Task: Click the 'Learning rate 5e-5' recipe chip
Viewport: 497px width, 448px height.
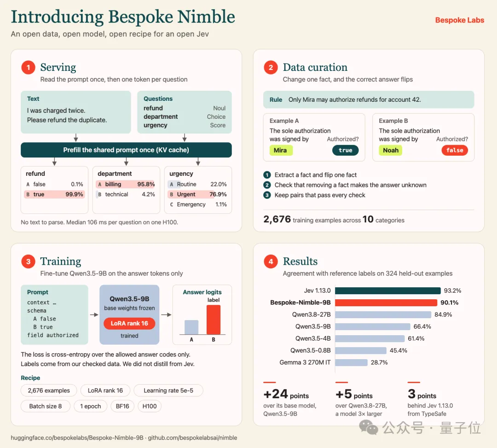Action: 168,390
